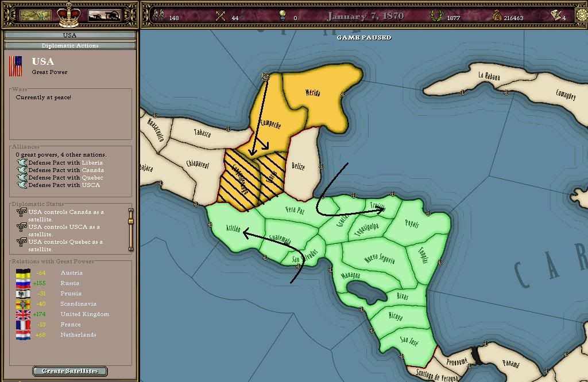This screenshot has height=382, width=588.
Task: Click the laurel wreath prestige icon
Action: click(436, 15)
